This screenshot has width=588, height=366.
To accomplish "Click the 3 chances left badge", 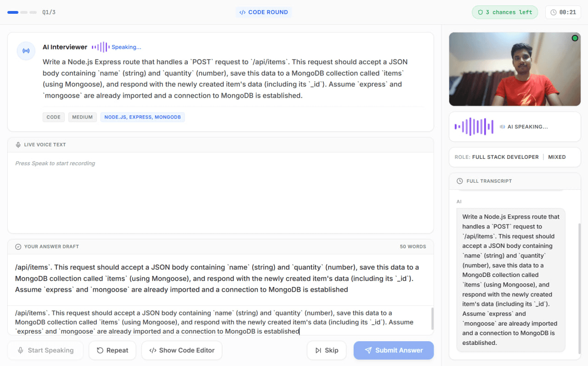I will [505, 12].
